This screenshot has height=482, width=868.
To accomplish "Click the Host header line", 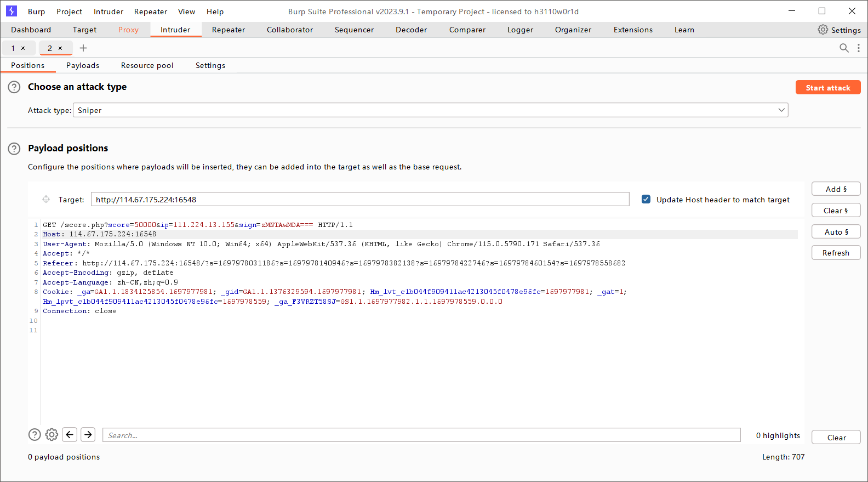I will pos(99,234).
